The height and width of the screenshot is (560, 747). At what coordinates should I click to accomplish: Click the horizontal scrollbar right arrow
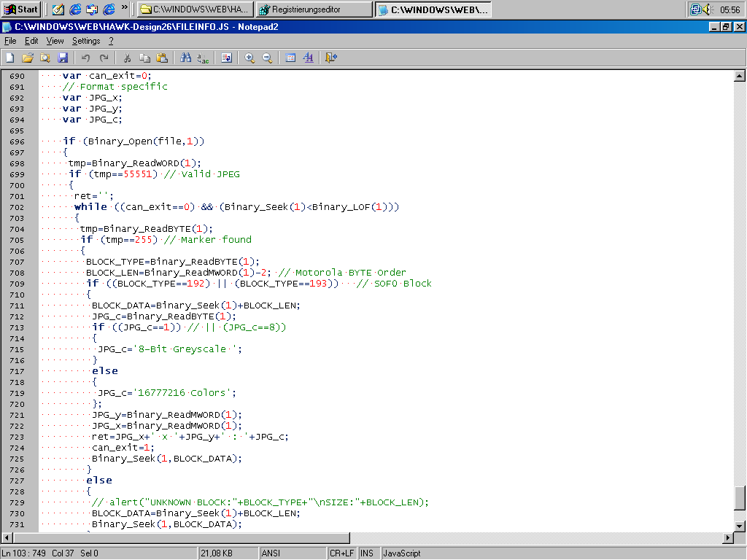(x=727, y=537)
